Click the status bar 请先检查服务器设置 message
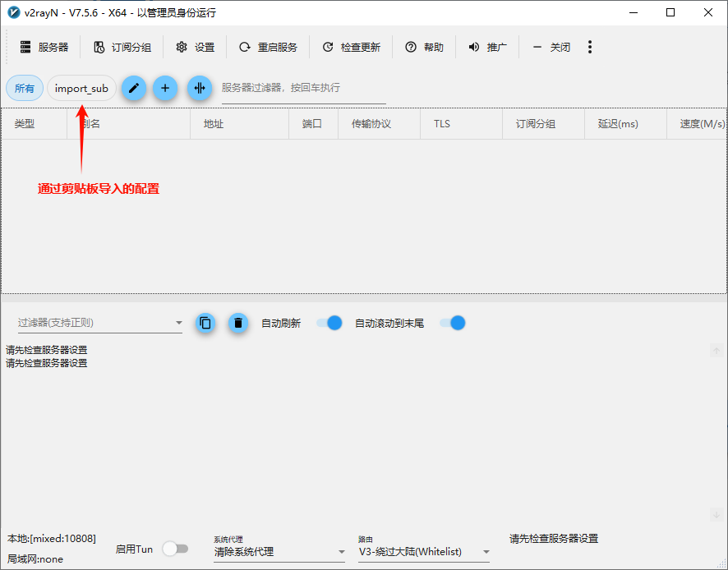 (554, 539)
